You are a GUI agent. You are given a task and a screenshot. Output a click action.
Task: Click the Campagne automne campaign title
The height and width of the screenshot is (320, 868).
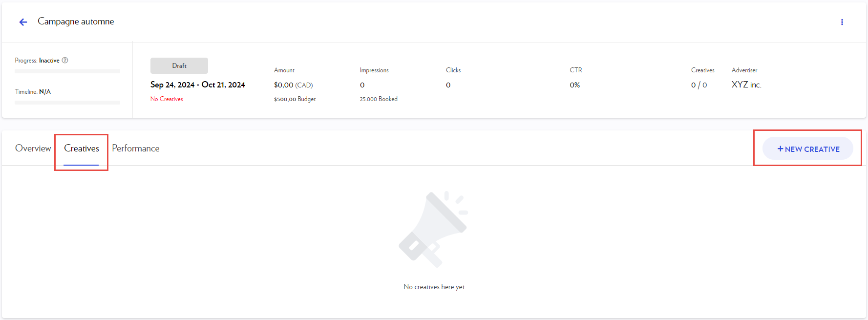point(76,21)
